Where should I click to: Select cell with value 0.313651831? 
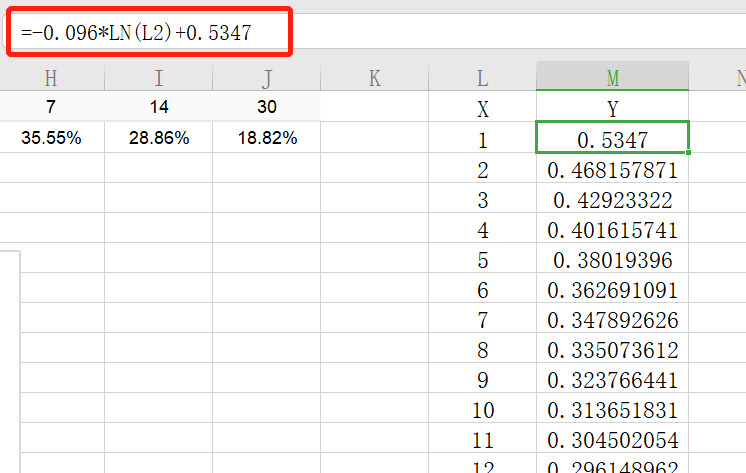pos(612,410)
